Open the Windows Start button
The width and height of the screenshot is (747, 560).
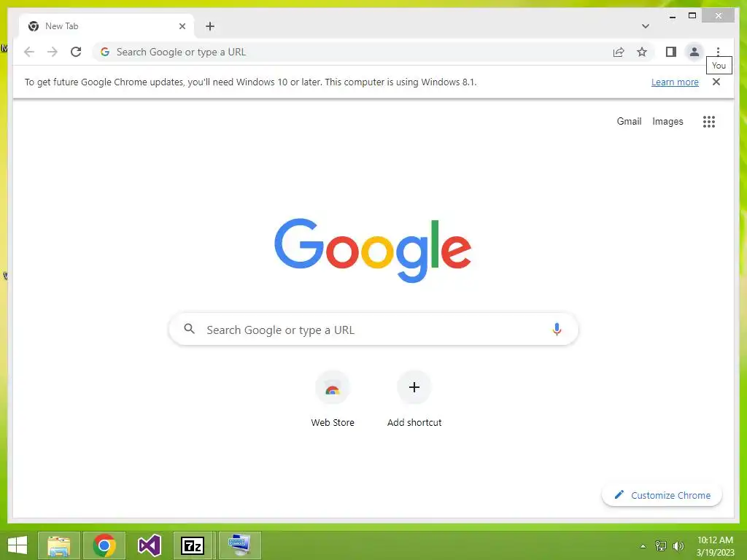[18, 545]
